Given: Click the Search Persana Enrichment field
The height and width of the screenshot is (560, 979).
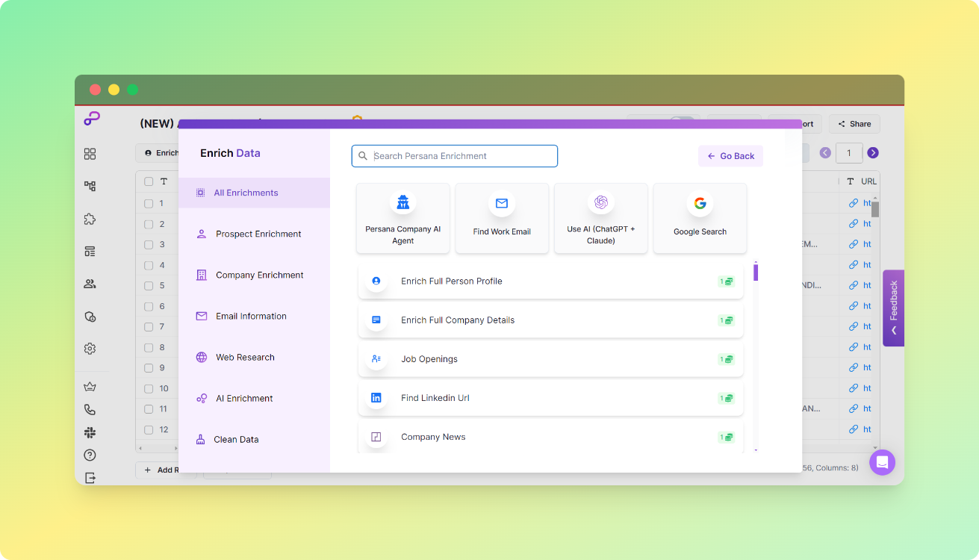Looking at the screenshot, I should [x=454, y=155].
